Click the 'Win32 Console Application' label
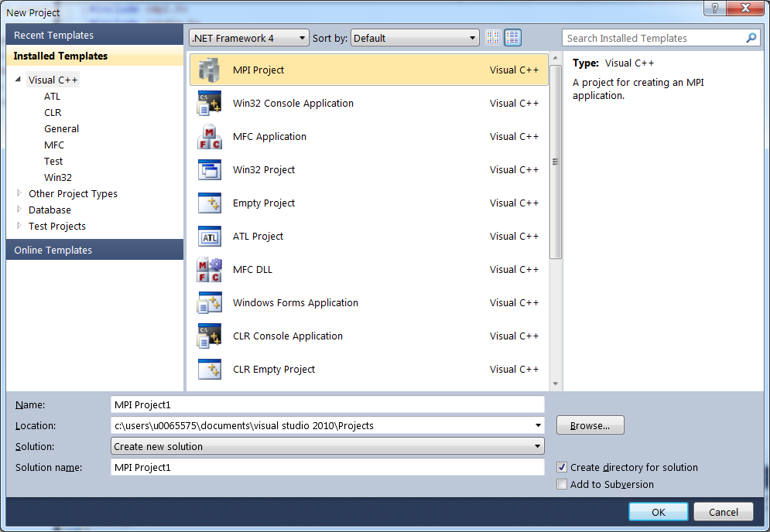The height and width of the screenshot is (532, 770). (x=293, y=103)
